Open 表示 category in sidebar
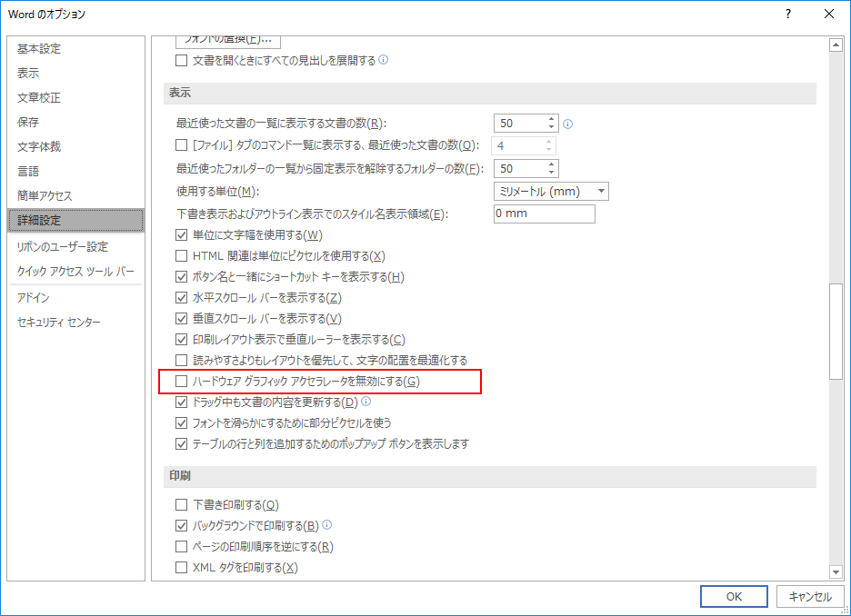 click(x=76, y=74)
